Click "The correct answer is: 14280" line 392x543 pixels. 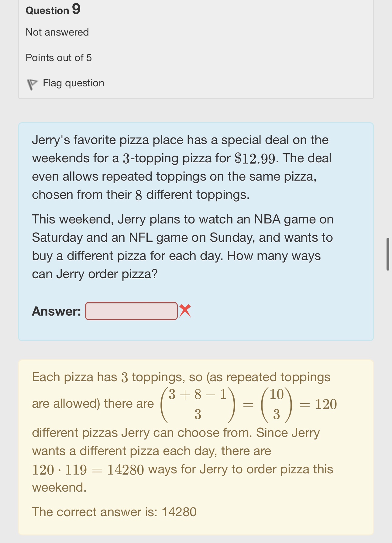coord(114,512)
